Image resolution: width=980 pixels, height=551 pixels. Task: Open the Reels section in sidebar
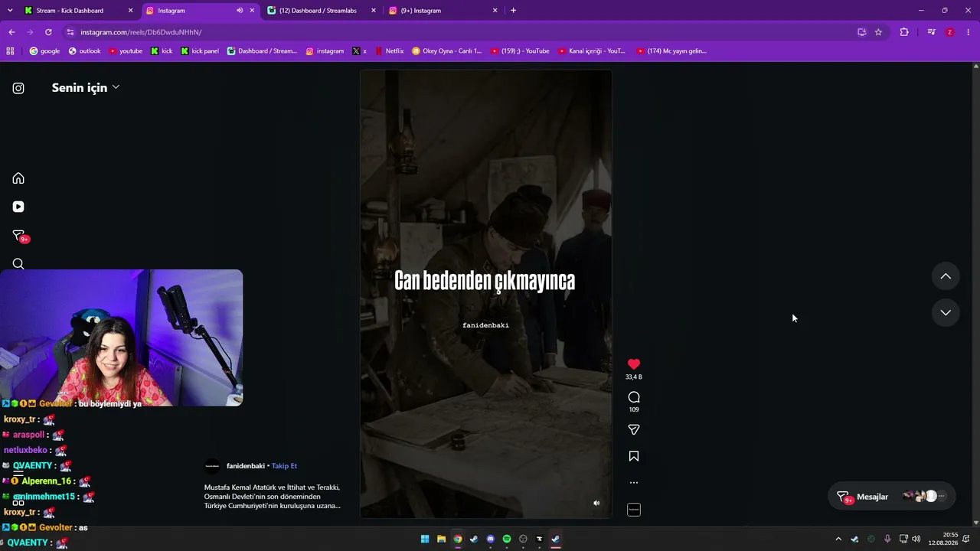[x=18, y=207]
